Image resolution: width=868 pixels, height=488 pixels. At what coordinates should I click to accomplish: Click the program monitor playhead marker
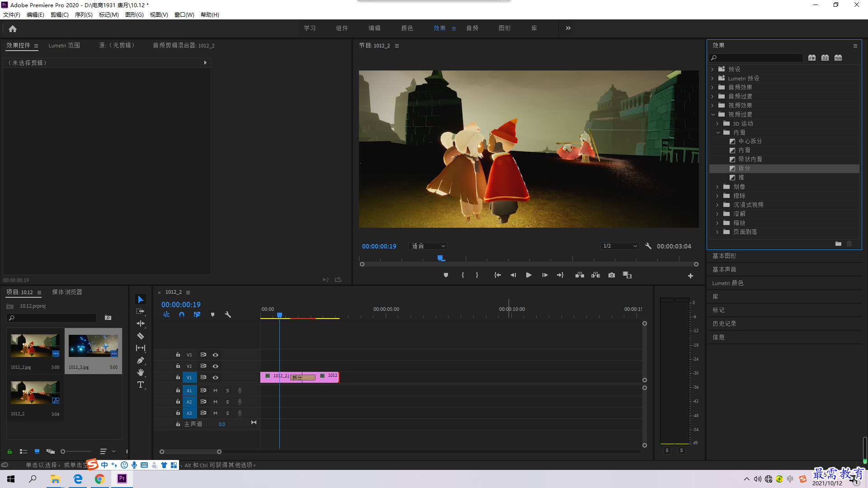[x=441, y=258]
